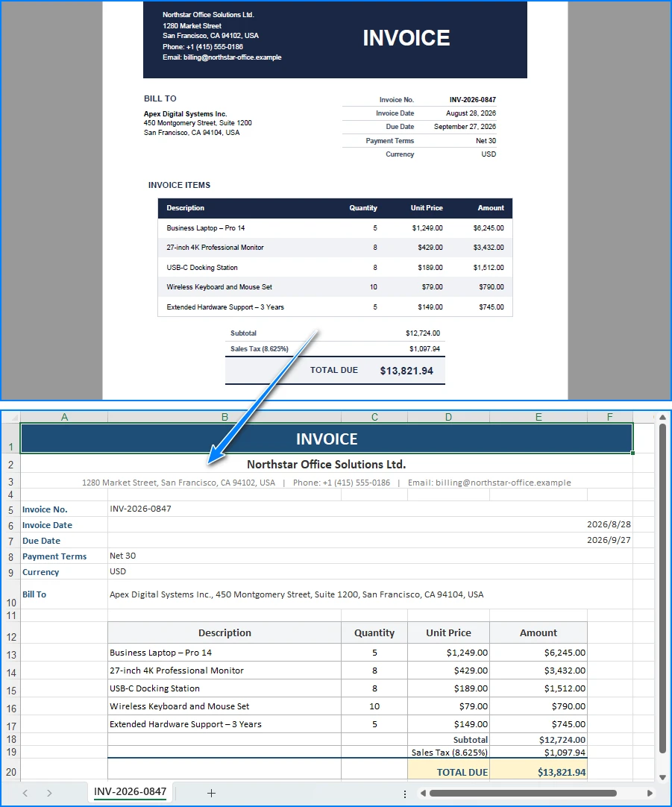Select the $1,249.00 unit price spreadsheet cell
The width and height of the screenshot is (672, 807).
[x=448, y=653]
